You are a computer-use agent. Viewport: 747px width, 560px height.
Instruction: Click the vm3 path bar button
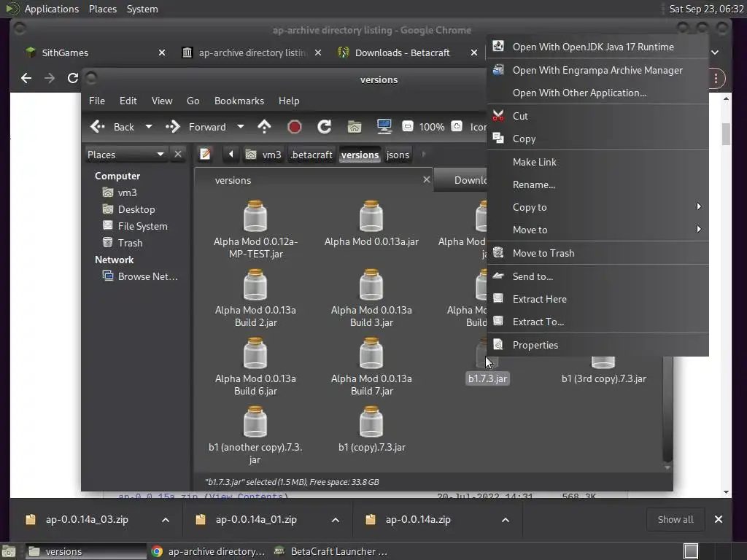(263, 155)
